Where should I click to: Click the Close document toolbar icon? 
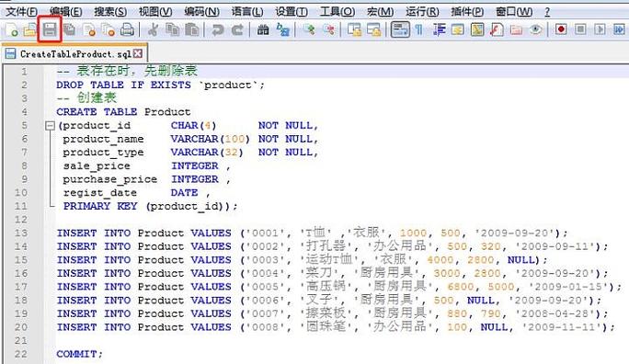tap(89, 29)
